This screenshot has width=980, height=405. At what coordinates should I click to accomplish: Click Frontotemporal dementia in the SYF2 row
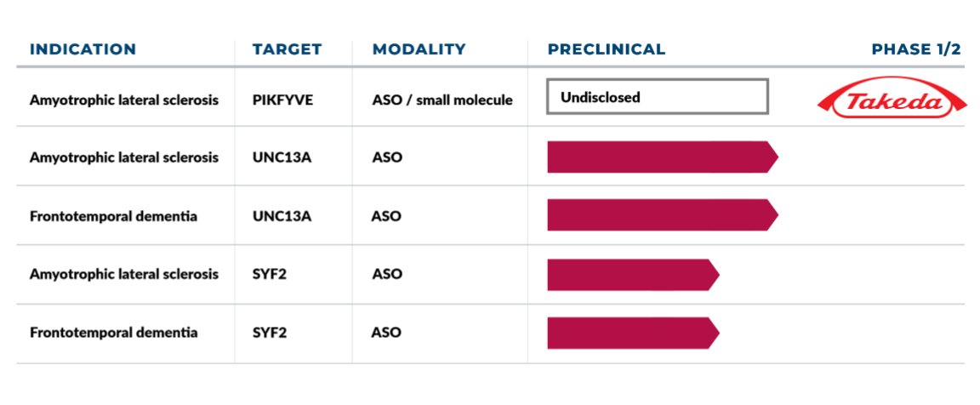pyautogui.click(x=113, y=332)
